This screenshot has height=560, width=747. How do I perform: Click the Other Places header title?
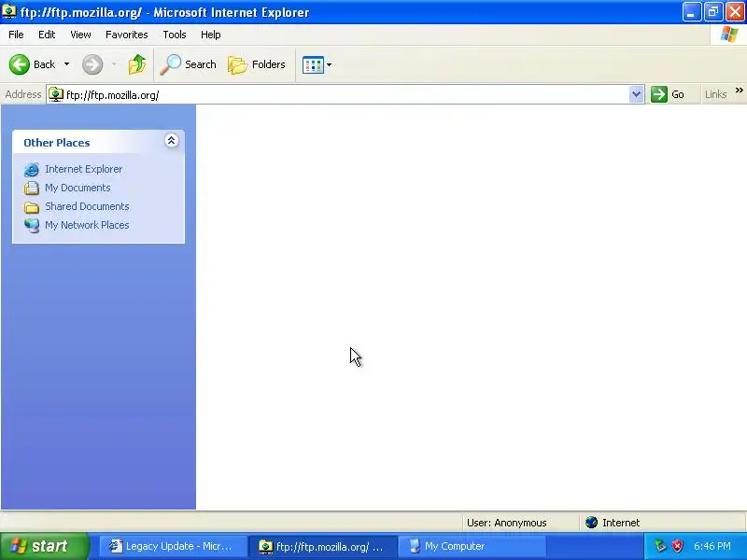coord(57,143)
